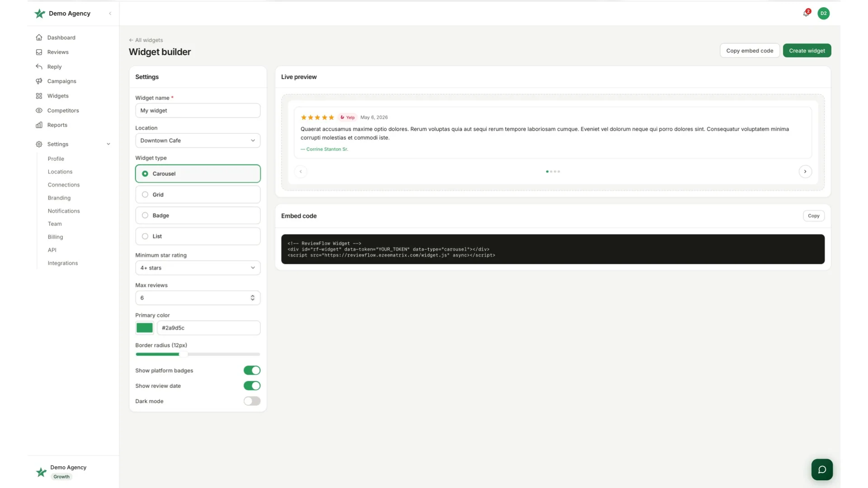Open the Reports bar chart icon
This screenshot has width=868, height=488.
click(39, 125)
